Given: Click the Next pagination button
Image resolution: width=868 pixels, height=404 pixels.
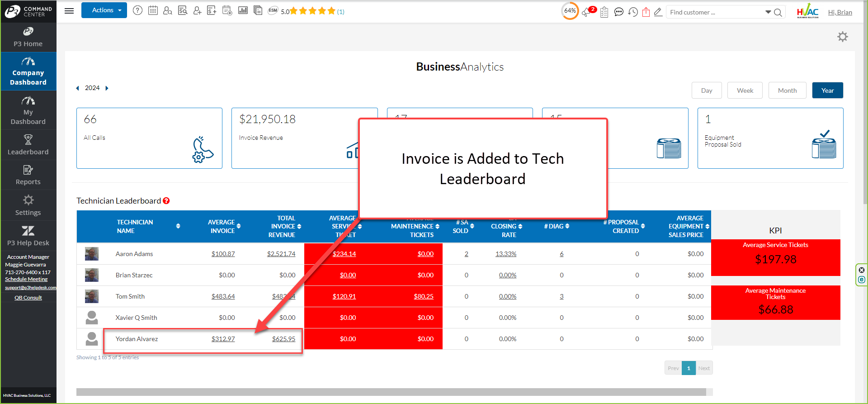Looking at the screenshot, I should click(704, 368).
